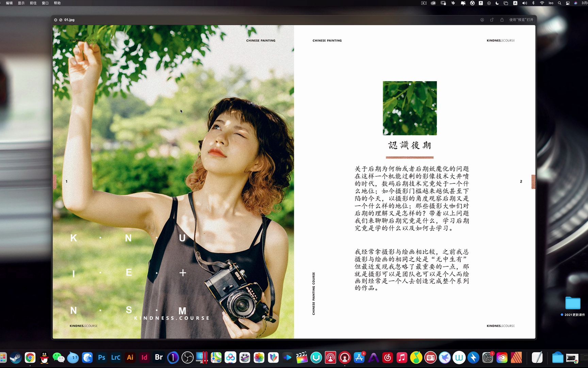
Task: Open the leo user menu in menu bar
Action: coord(551,3)
